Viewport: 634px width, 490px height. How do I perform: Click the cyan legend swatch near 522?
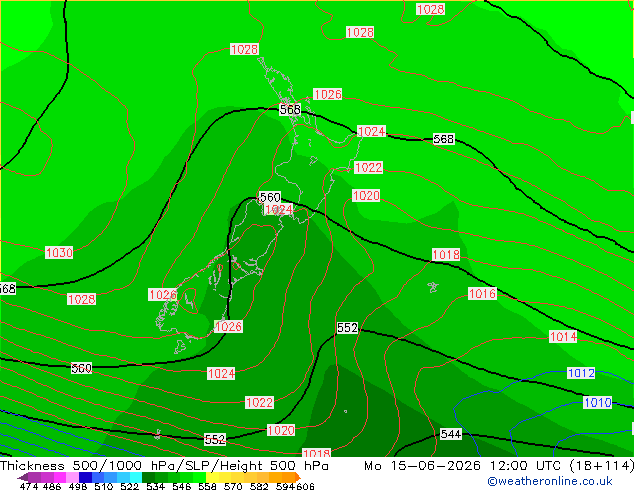136,477
